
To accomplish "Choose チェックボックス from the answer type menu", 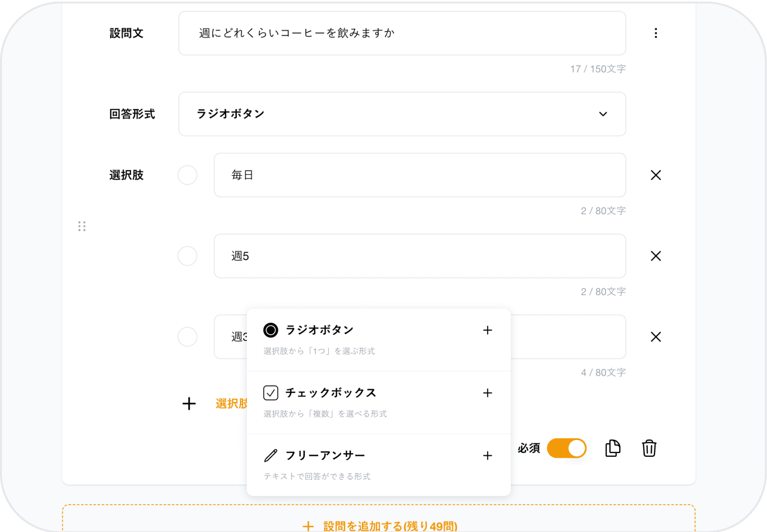I will [330, 393].
